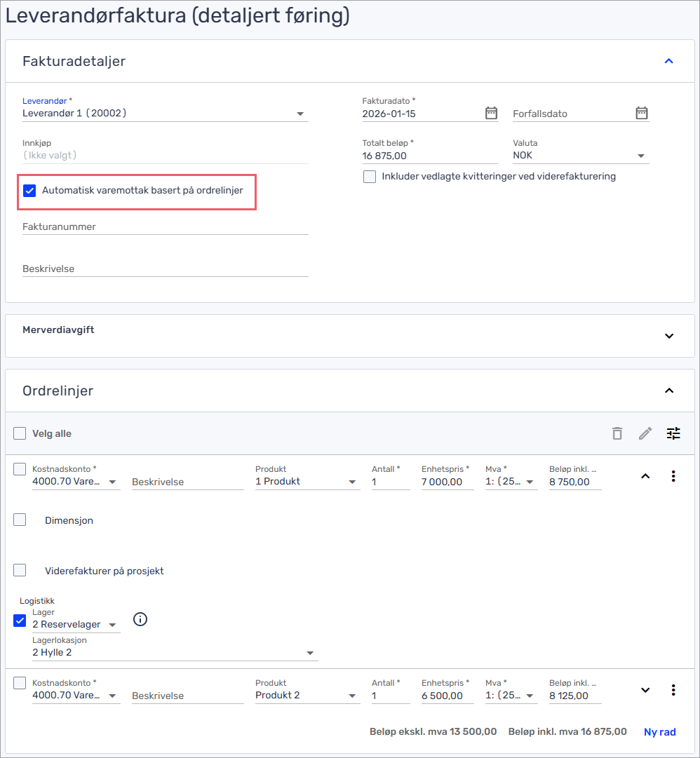Tick the Viderefakturer på prosjekt checkbox
The height and width of the screenshot is (758, 700).
point(20,570)
